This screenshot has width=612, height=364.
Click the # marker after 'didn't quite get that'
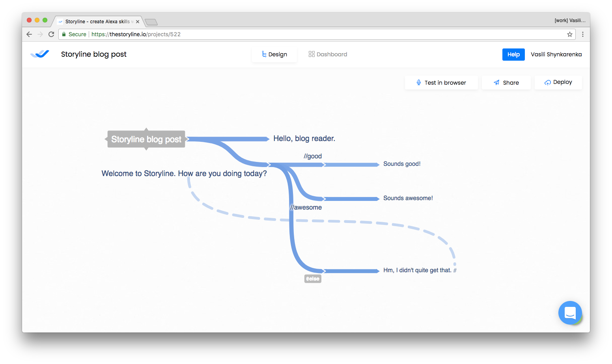pos(455,270)
